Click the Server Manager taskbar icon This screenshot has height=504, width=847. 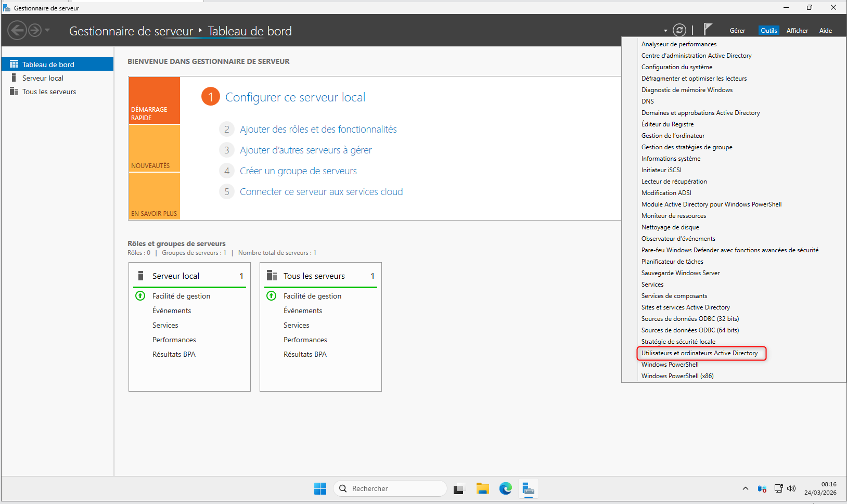coord(529,488)
